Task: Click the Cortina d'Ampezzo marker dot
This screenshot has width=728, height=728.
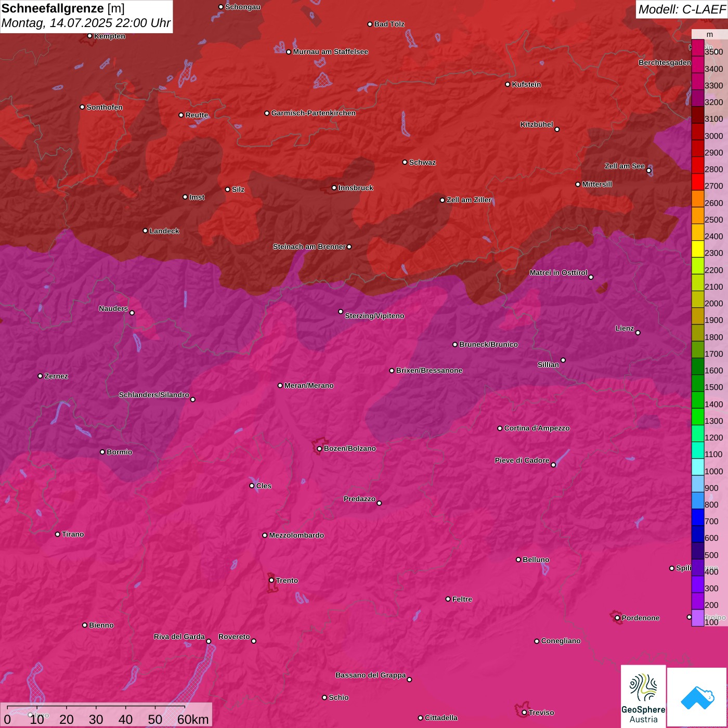Action: pos(500,428)
